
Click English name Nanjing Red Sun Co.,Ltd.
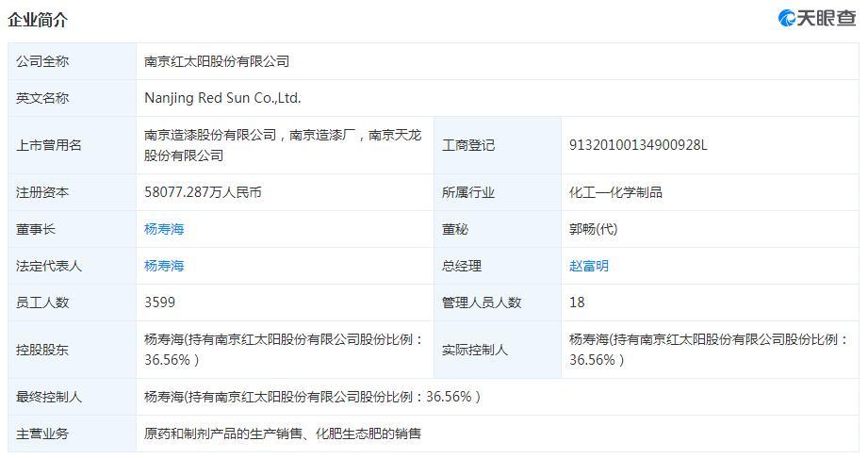coord(222,98)
